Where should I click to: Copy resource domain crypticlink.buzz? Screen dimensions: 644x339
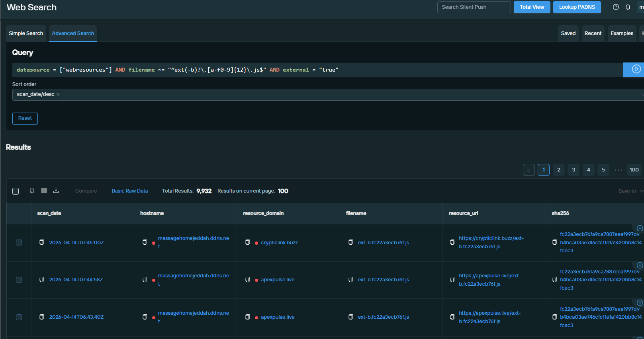point(247,242)
